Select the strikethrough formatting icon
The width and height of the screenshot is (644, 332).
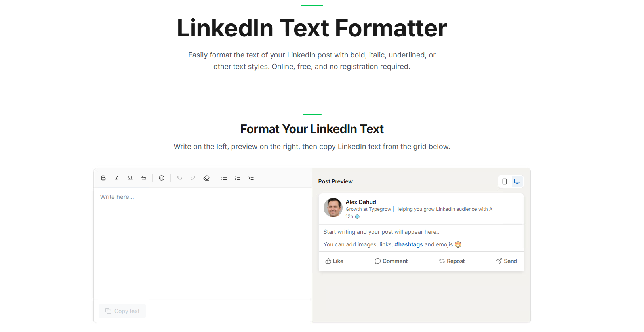click(x=143, y=177)
